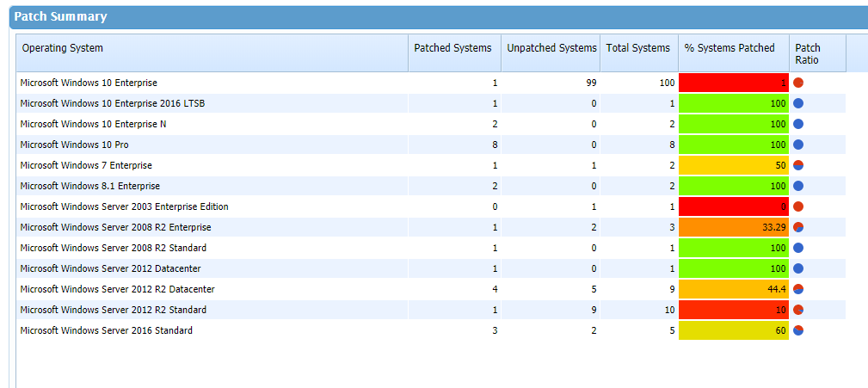Select Microsoft Windows 10 Pro
This screenshot has height=388, width=868.
pos(75,145)
